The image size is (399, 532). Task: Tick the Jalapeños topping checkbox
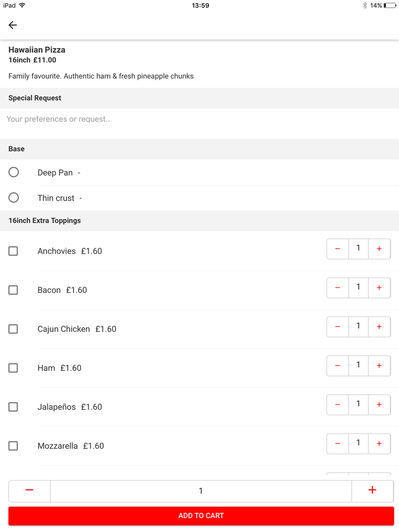(x=13, y=407)
